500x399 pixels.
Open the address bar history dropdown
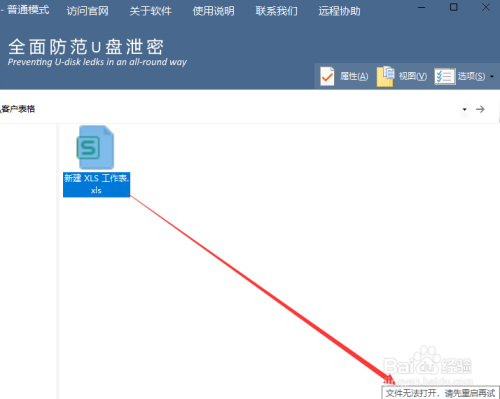pos(464,109)
